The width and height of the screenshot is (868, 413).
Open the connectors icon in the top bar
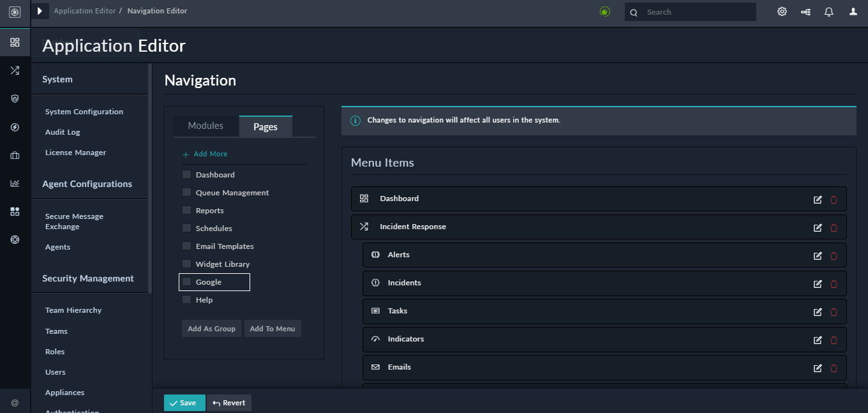click(x=805, y=11)
